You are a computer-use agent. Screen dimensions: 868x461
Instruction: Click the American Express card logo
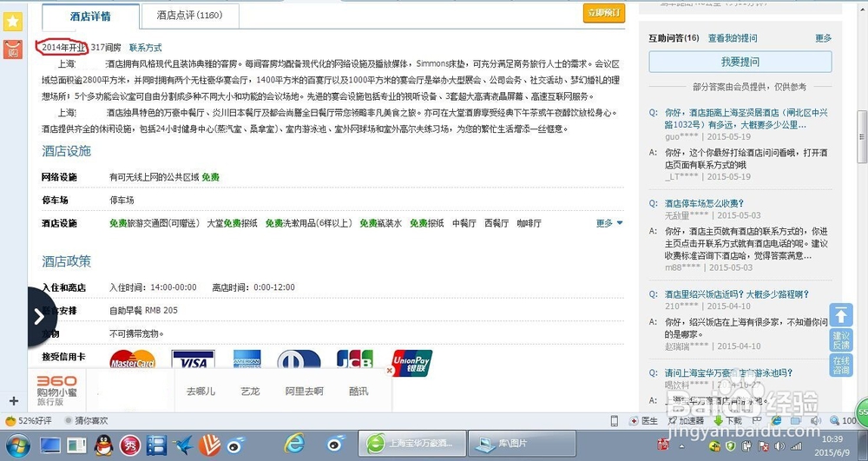(247, 359)
